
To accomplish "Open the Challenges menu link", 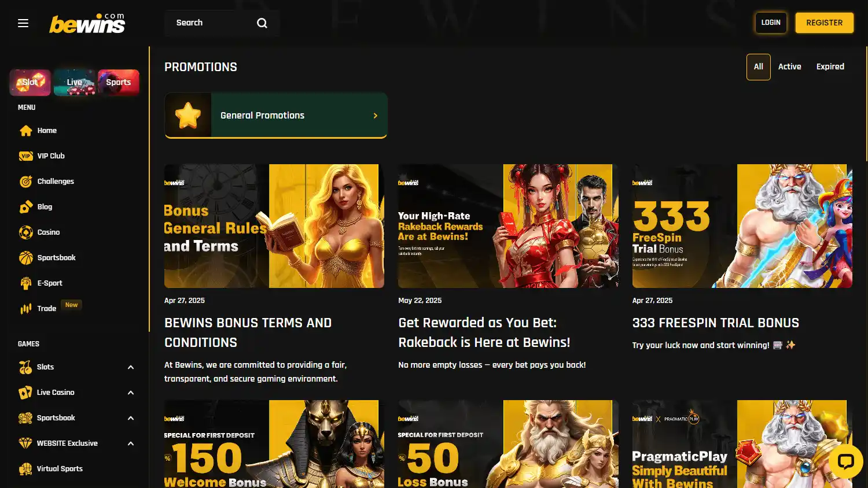I will [x=56, y=182].
